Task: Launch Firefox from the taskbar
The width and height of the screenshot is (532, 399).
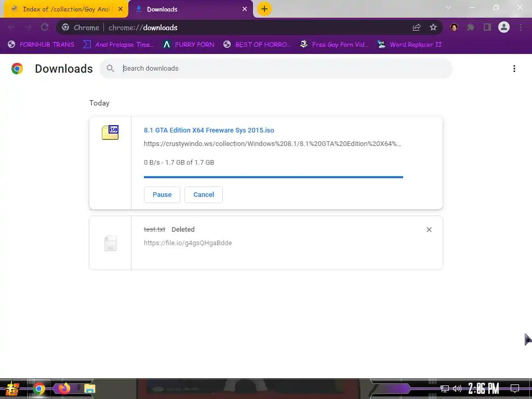Action: pos(64,389)
